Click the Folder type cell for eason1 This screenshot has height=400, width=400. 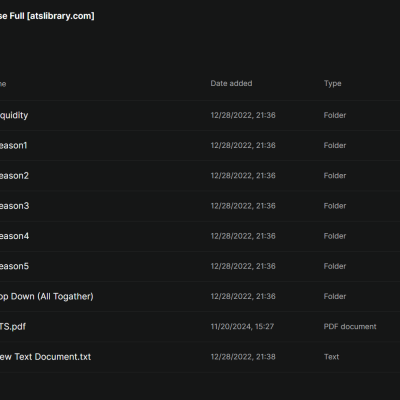point(335,146)
